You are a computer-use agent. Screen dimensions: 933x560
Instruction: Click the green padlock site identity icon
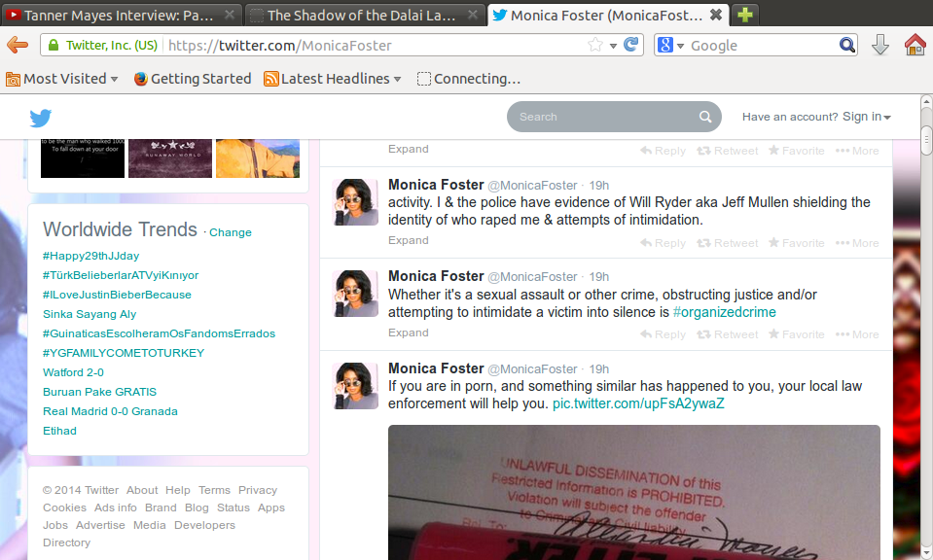pos(54,45)
